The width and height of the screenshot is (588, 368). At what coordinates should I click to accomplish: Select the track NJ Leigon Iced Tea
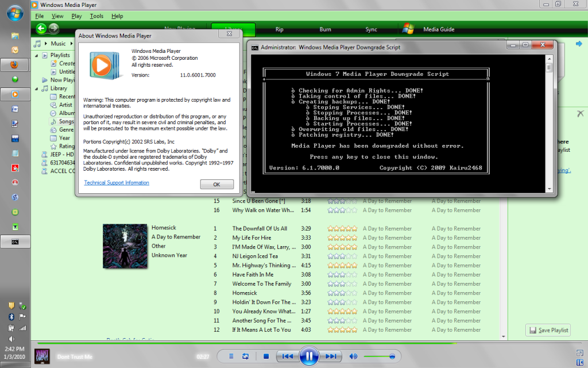[x=255, y=256]
